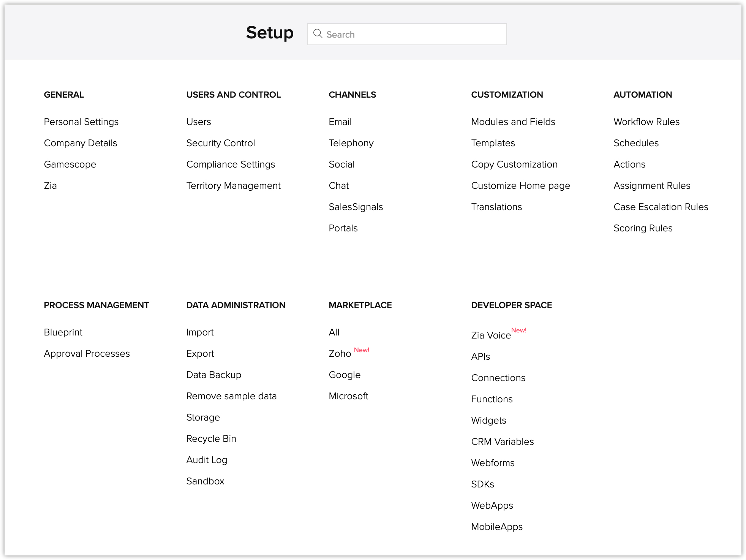Open Case Escalation Rules
The width and height of the screenshot is (746, 560).
tap(661, 207)
